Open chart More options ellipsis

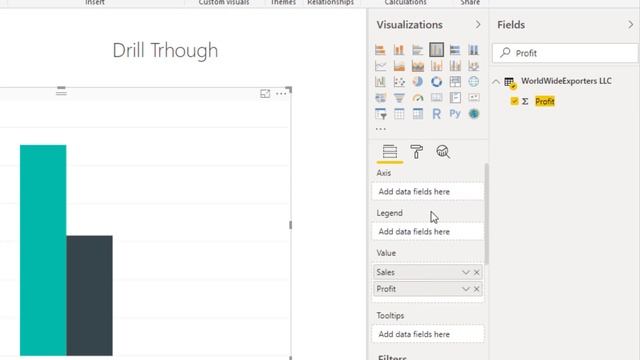point(281,94)
